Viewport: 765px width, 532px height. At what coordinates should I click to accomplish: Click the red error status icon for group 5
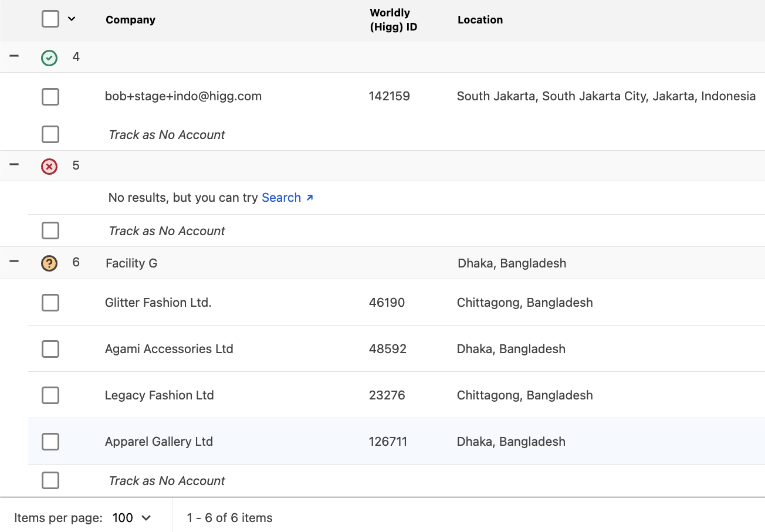[x=49, y=165]
